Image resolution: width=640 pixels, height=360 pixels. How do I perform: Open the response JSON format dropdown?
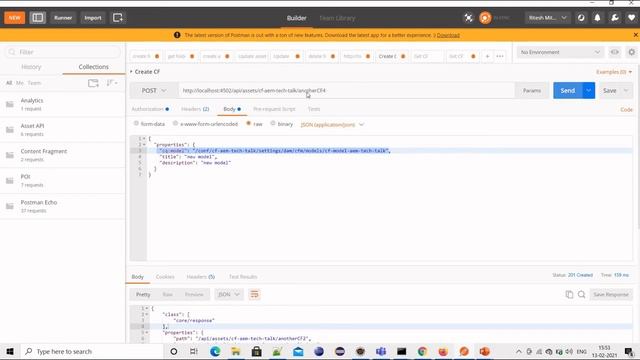coord(229,294)
